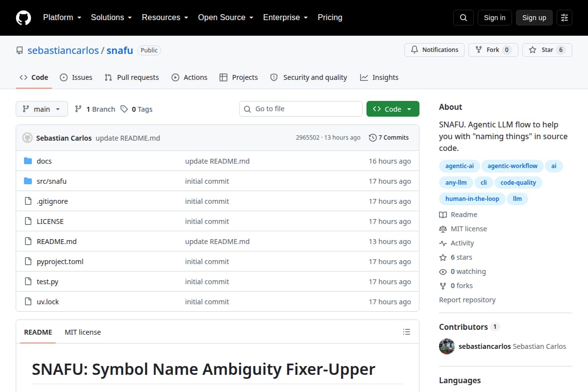Click the clock icon in 7 Commits
The width and height of the screenshot is (588, 392).
[x=373, y=138]
